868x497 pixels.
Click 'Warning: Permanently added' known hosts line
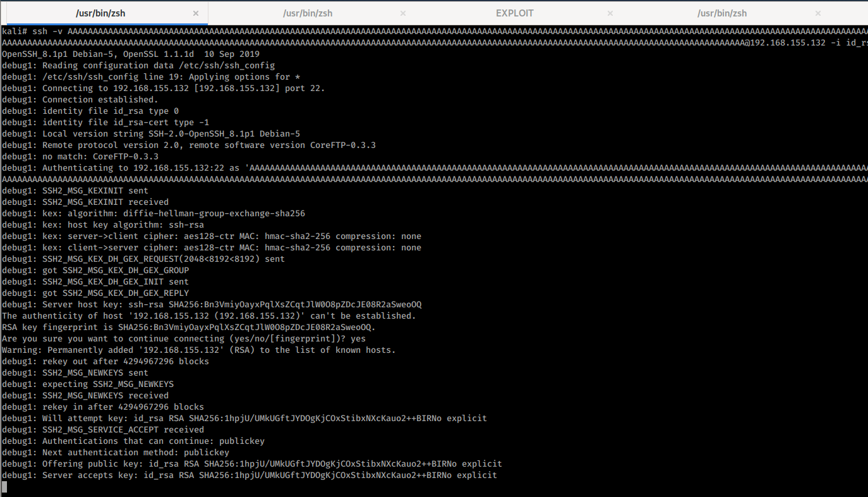[199, 350]
